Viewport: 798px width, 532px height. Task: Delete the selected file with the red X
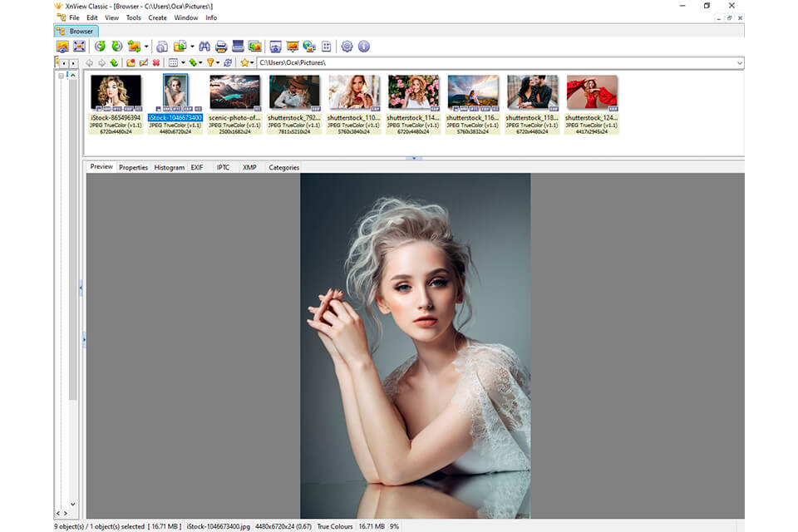155,62
